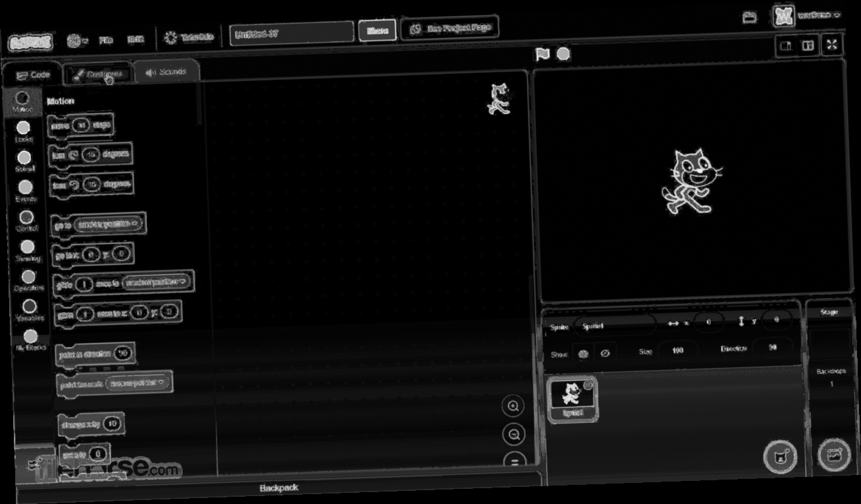Click the Direction field showing 90
This screenshot has width=861, height=504.
click(x=772, y=348)
